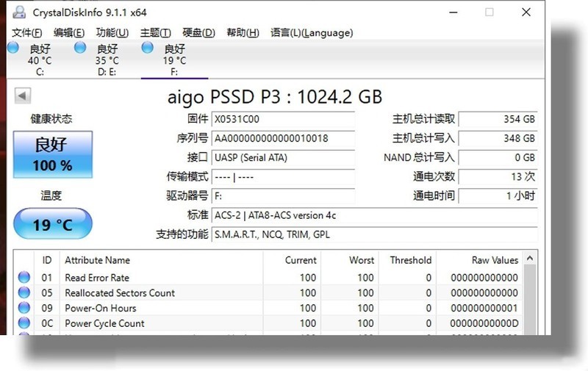The width and height of the screenshot is (588, 371).
Task: Select the Power Cycle Count attribute row
Action: [269, 323]
